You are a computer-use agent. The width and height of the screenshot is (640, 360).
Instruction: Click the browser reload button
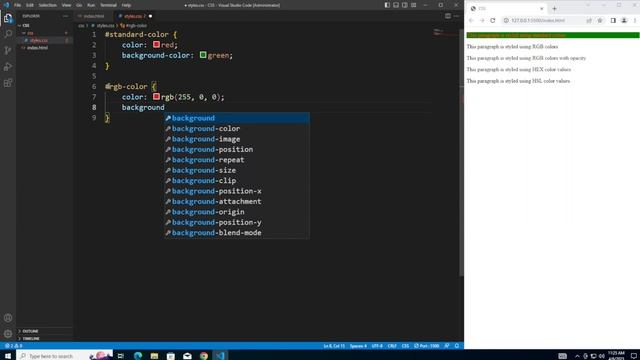coord(493,20)
